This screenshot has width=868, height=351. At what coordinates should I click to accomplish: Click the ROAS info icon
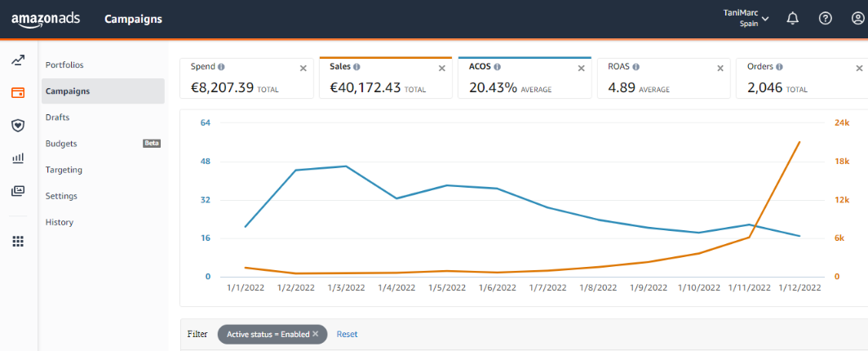pyautogui.click(x=636, y=67)
